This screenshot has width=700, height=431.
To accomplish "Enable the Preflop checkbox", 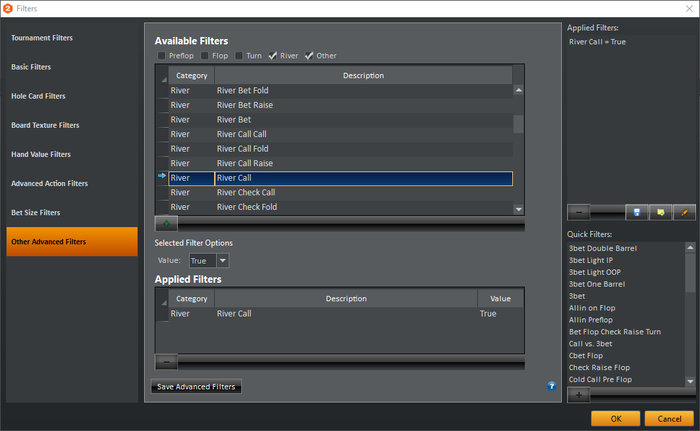I will tap(162, 55).
